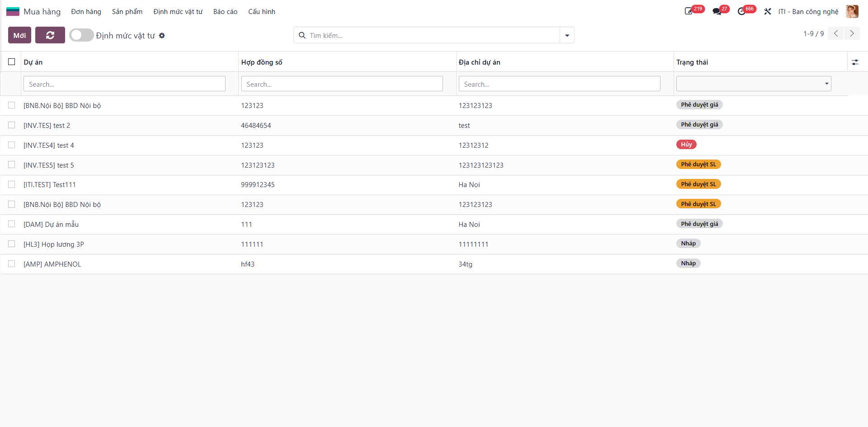Open user avatar menu
This screenshot has height=427, width=868.
[852, 11]
